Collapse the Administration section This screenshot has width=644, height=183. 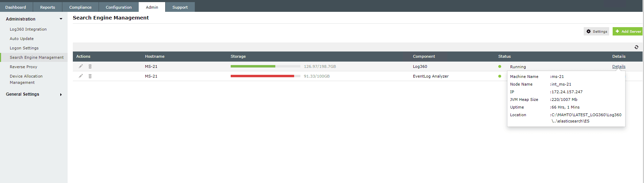61,19
